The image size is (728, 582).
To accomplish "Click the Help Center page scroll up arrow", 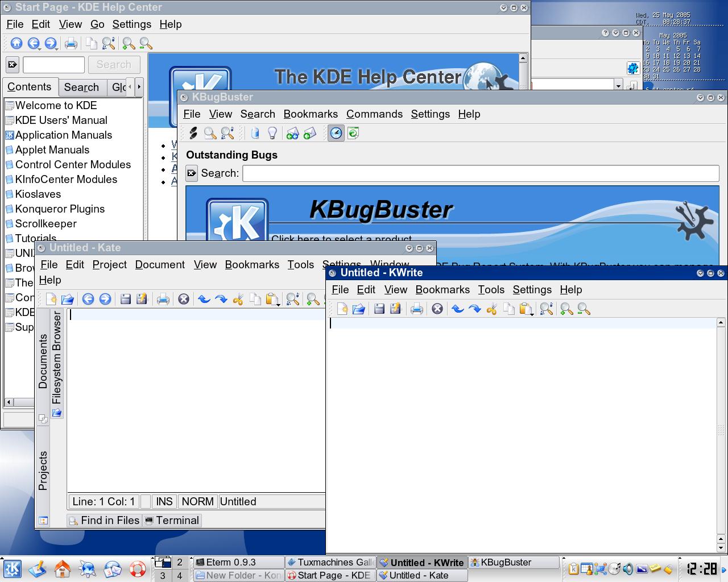I will pos(523,58).
